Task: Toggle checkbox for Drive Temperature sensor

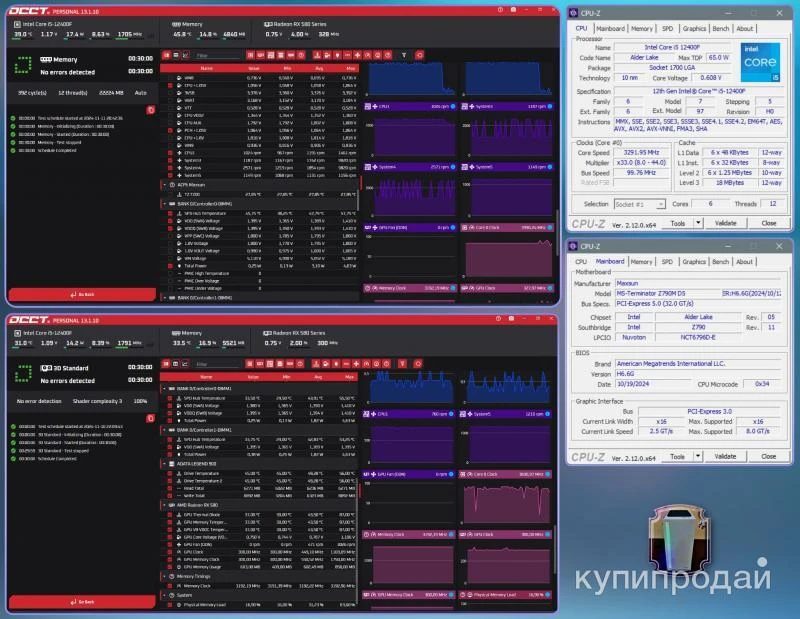Action: 172,472
